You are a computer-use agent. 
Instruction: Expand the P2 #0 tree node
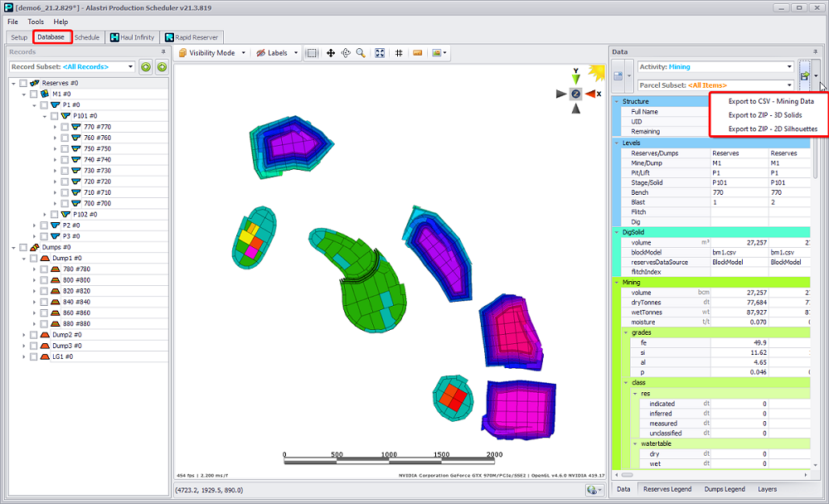tap(35, 225)
